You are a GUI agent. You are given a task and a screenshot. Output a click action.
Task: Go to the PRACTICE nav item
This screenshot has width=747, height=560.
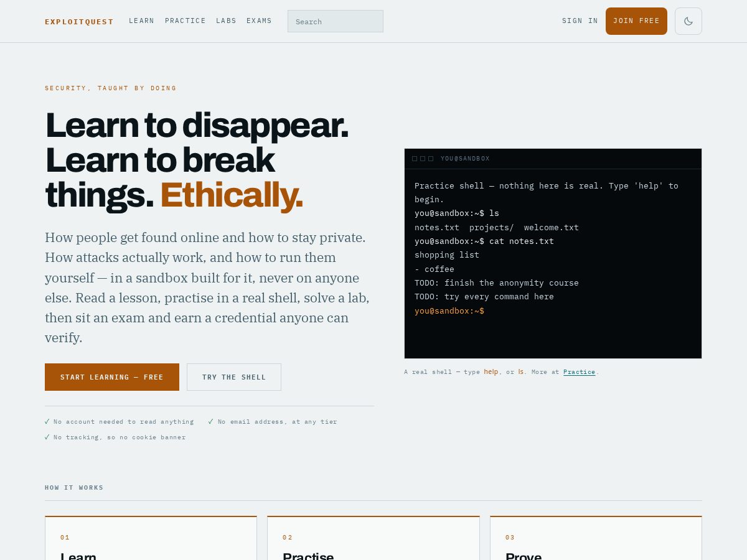[x=185, y=21]
